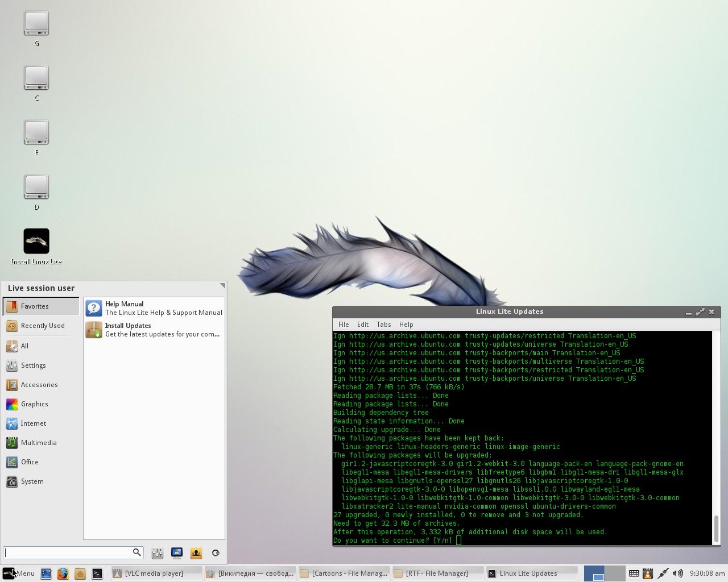
Task: Open the Help menu in terminal
Action: pos(406,325)
